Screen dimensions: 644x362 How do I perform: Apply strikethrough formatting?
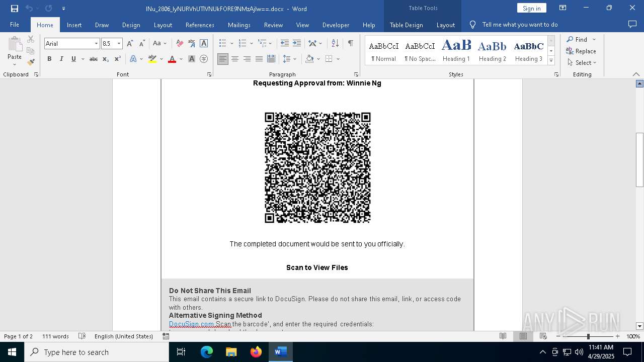[94, 59]
